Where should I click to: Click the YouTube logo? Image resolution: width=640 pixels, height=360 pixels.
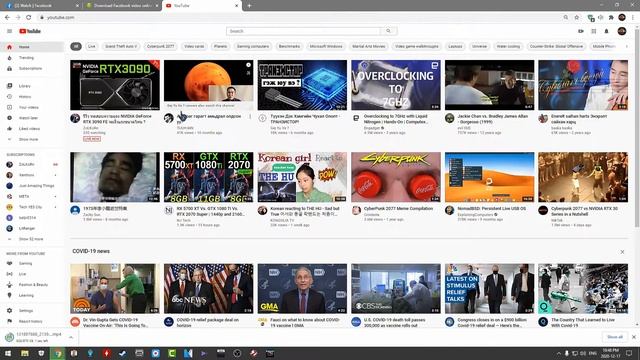(x=30, y=31)
